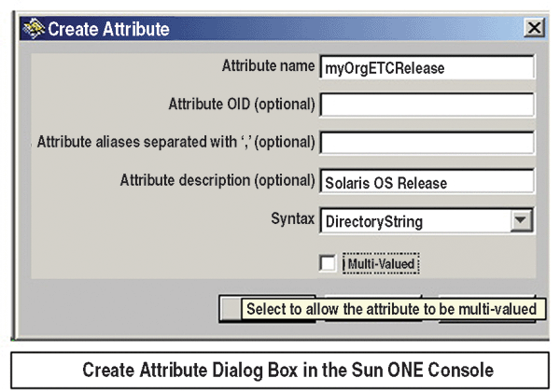This screenshot has width=560, height=392.
Task: Click the multi-valued tooltip text
Action: point(392,309)
